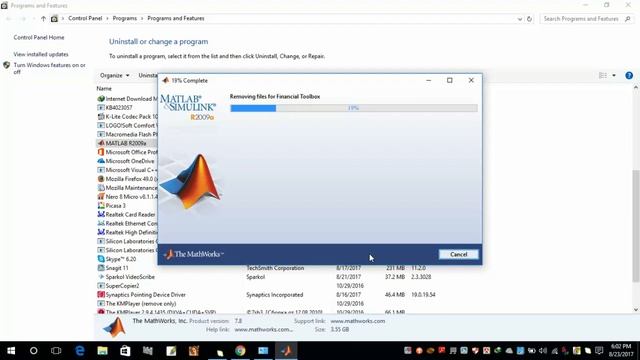Click the MATLAB membrane logo in the dialog

click(192, 182)
